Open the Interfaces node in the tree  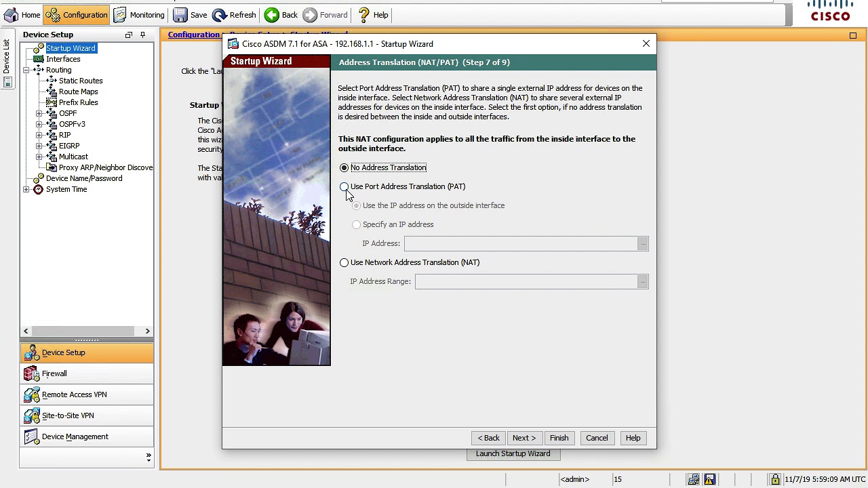point(63,59)
